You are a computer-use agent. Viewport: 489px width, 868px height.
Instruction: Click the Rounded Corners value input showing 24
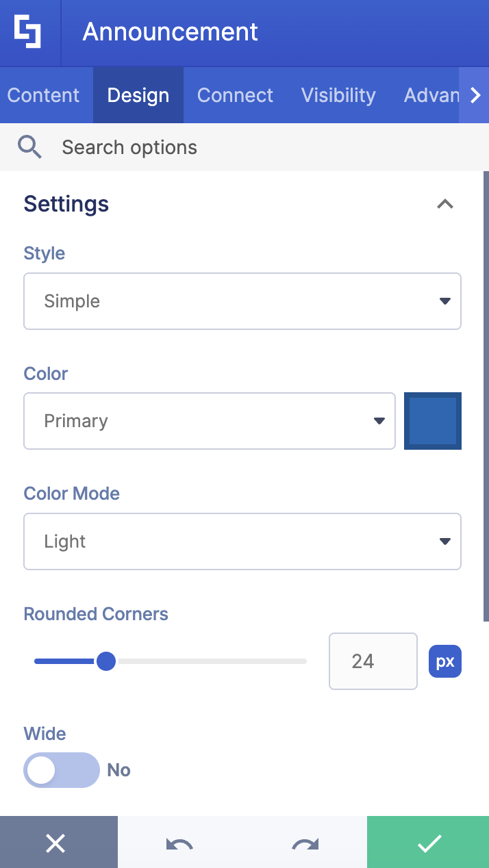pyautogui.click(x=373, y=661)
